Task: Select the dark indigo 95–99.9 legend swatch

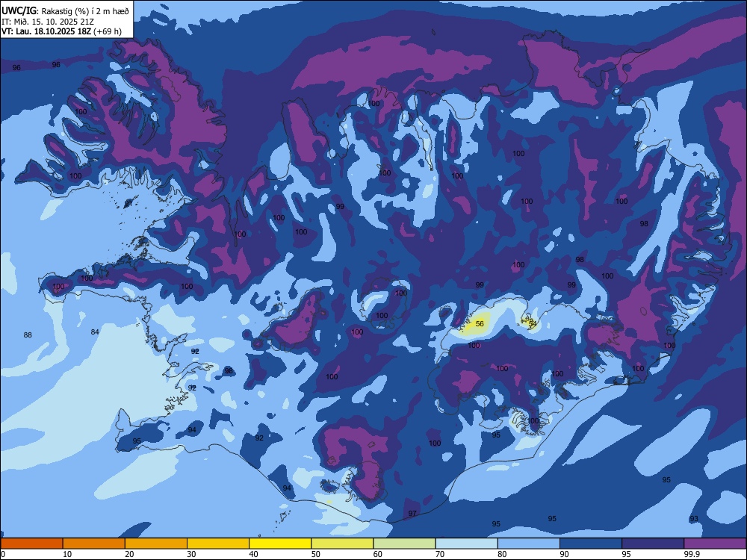Action: pyautogui.click(x=653, y=544)
